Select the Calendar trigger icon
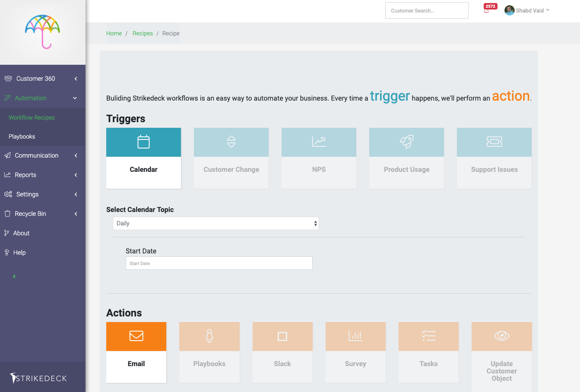580x392 pixels. [x=143, y=142]
